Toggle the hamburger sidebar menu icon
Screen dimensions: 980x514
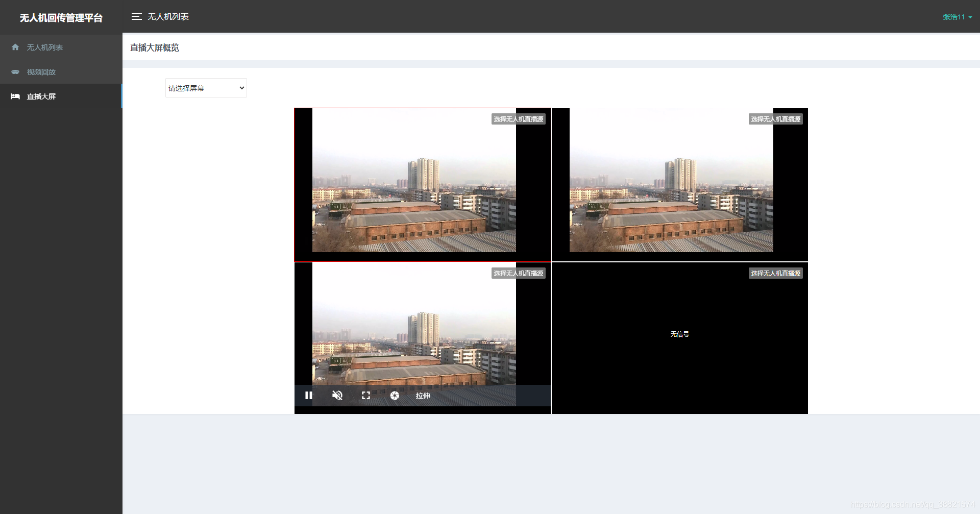[136, 16]
